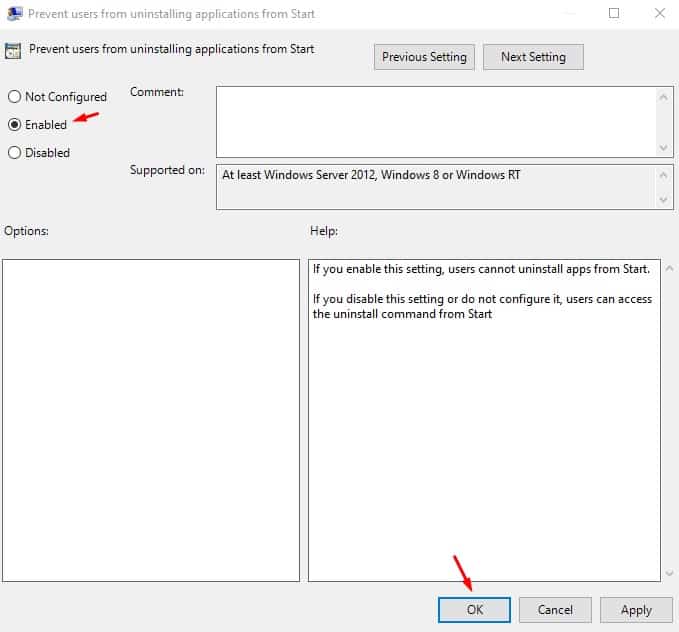Click the Supported on text field
679x632 pixels.
pos(436,187)
